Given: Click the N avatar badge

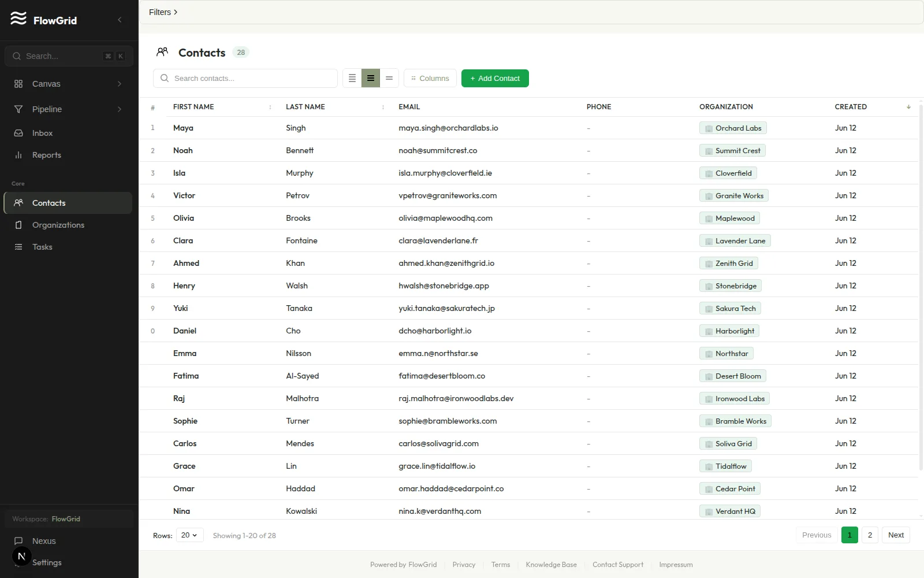Looking at the screenshot, I should (21, 556).
